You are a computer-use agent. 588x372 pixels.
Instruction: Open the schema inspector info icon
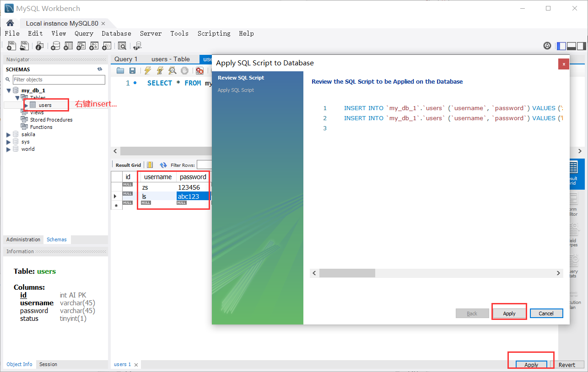tap(40, 46)
